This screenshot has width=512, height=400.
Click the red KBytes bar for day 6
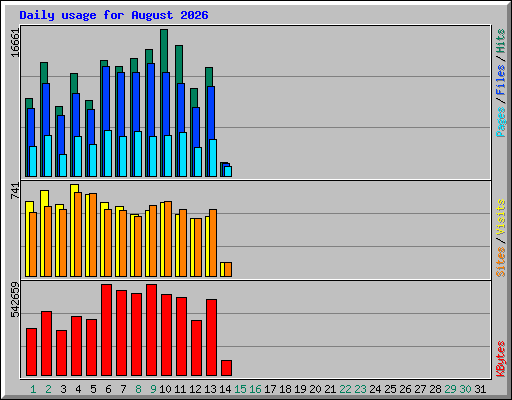107,330
